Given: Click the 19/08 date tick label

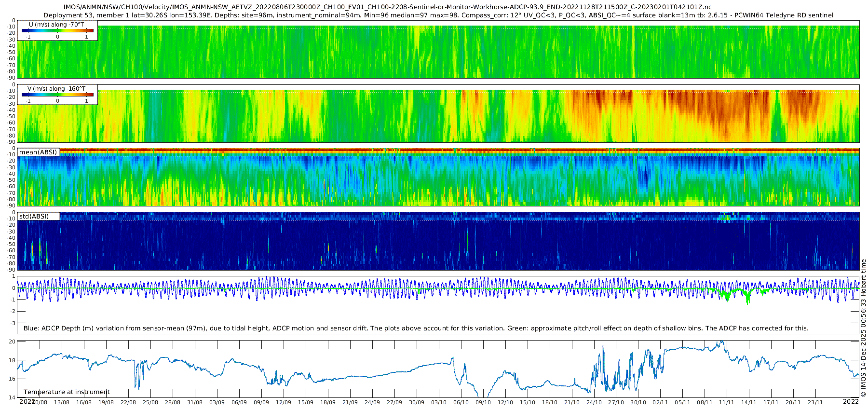Looking at the screenshot, I should (106, 402).
